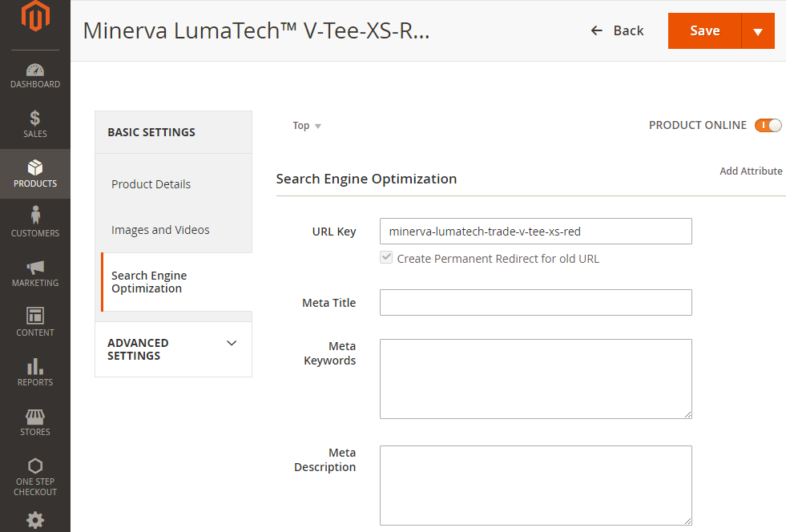Click the Products box icon
This screenshot has height=532, width=786.
point(34,168)
